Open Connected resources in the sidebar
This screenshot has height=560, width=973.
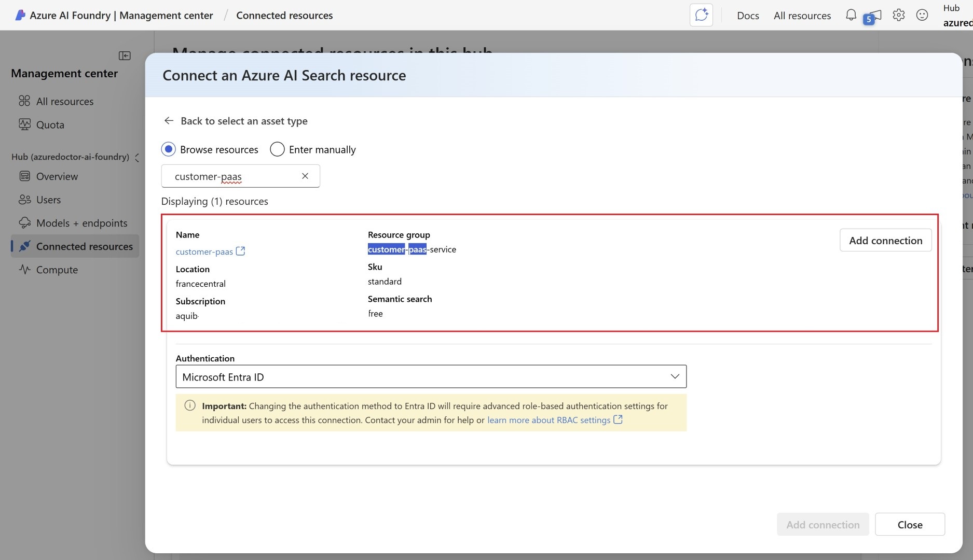coord(75,246)
